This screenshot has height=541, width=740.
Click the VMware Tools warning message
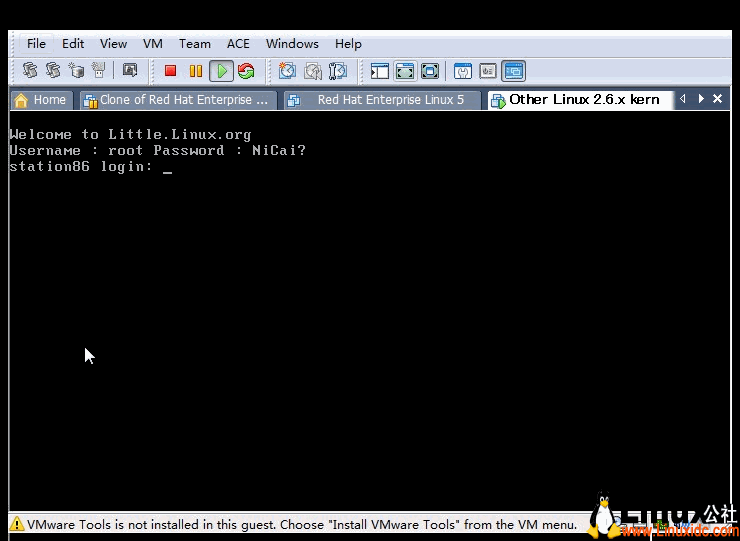[300, 524]
